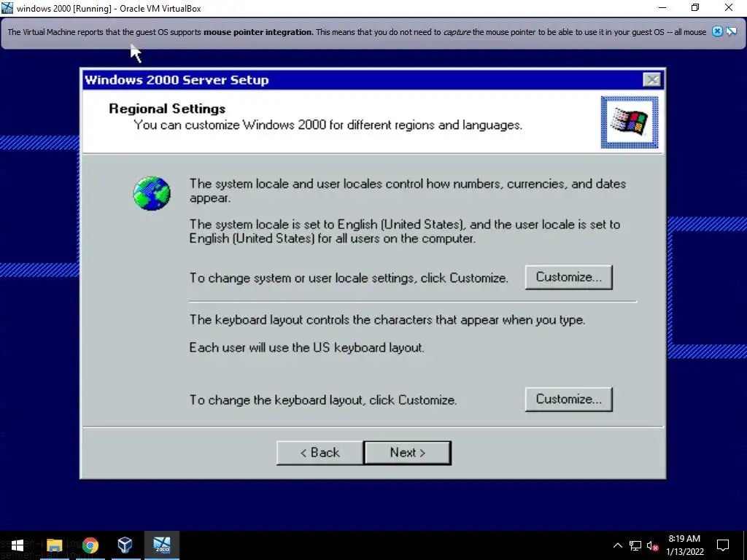
Task: Close the Oracle VM VirtualBox window
Action: [729, 8]
